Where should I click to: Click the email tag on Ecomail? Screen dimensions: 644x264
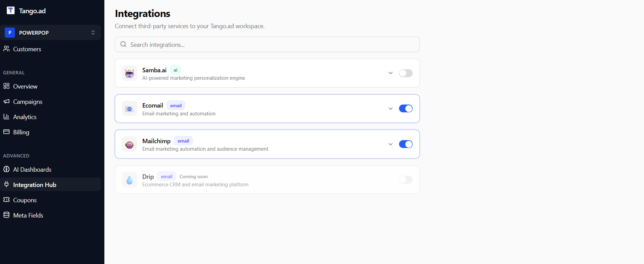(176, 106)
